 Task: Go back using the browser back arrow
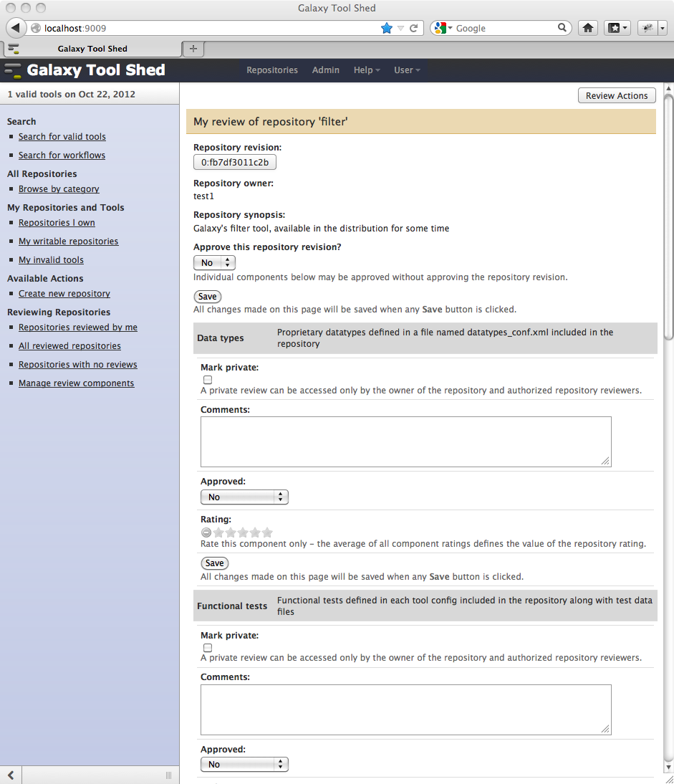16,28
